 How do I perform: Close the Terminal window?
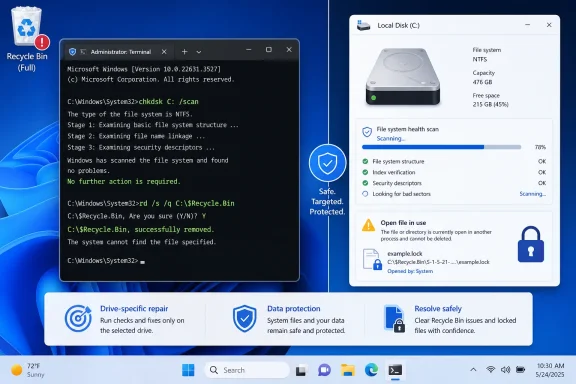pos(289,50)
